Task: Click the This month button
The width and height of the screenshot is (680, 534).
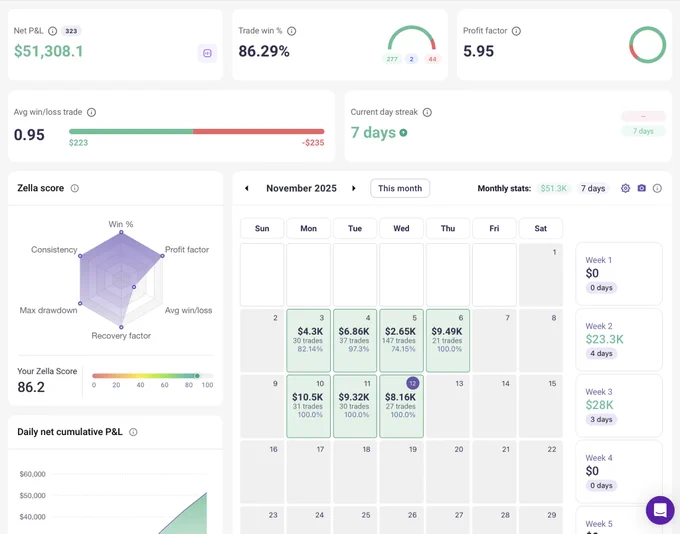Action: [400, 188]
